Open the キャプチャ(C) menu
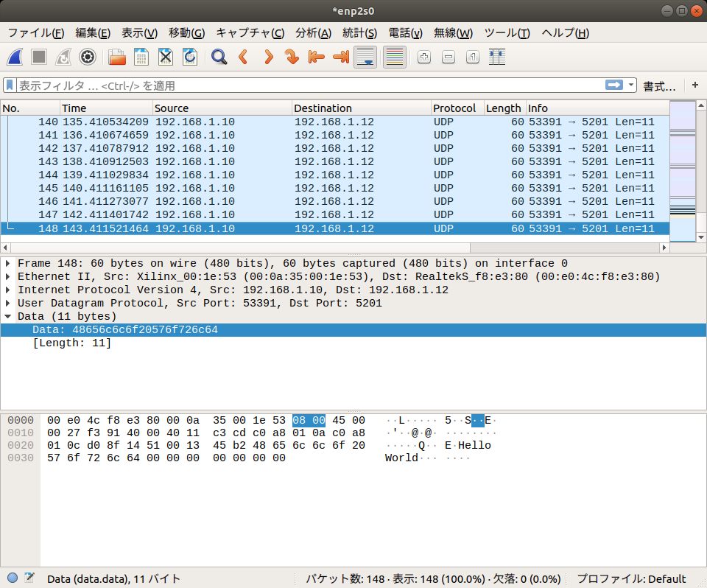Image resolution: width=707 pixels, height=588 pixels. 250,33
